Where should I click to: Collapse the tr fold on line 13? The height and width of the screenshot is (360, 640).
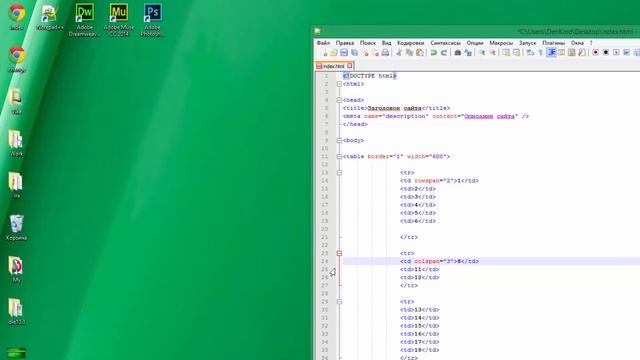click(339, 173)
